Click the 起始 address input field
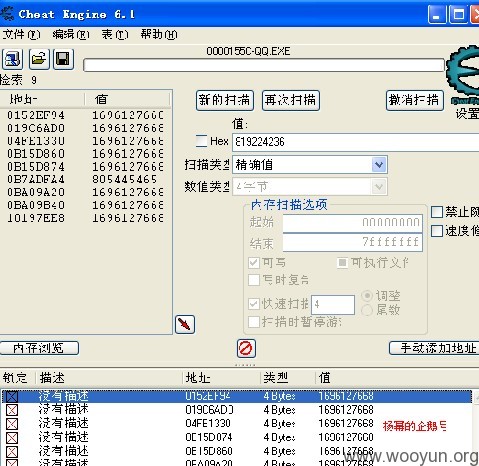 click(353, 223)
